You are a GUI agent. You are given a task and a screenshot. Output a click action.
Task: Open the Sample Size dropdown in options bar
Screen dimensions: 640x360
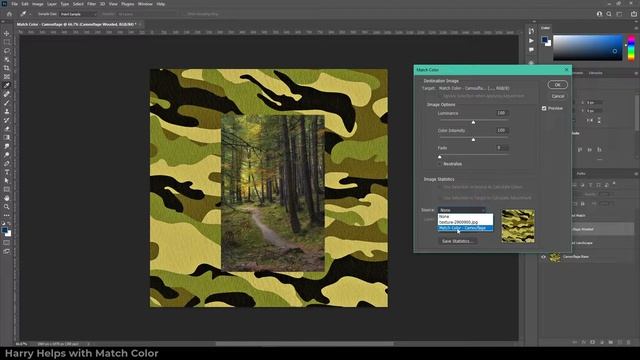coord(79,14)
